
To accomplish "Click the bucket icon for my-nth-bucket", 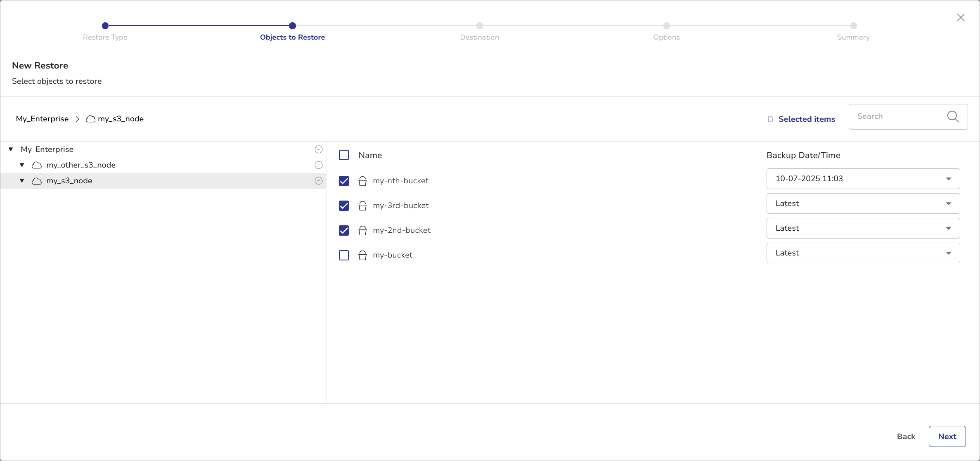I will [x=362, y=181].
